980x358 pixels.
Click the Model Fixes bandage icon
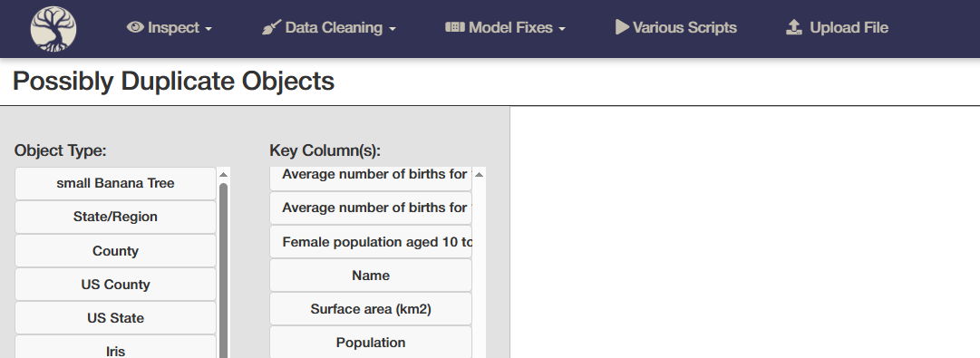455,27
